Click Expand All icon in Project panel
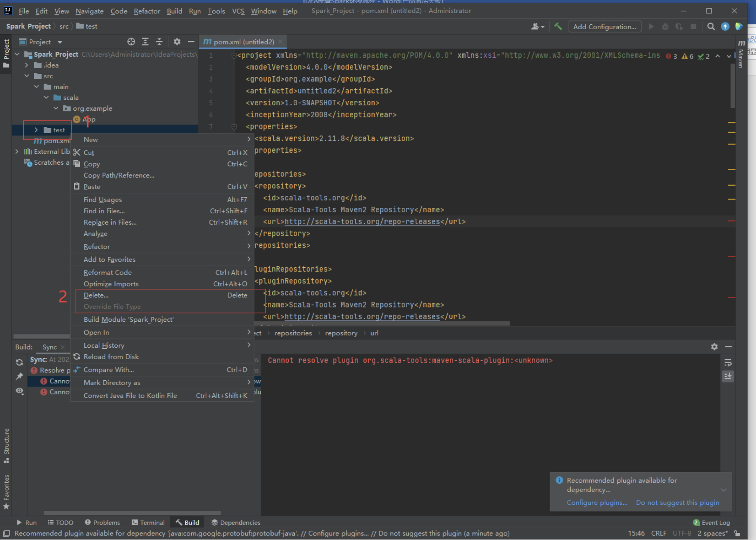This screenshot has width=756, height=540. (x=145, y=42)
